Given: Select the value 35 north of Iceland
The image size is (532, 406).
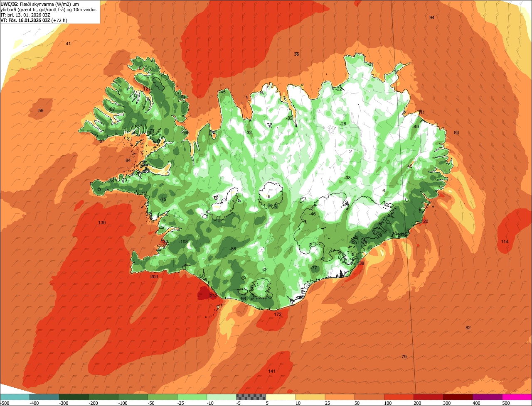Looking at the screenshot, I should (x=296, y=54).
